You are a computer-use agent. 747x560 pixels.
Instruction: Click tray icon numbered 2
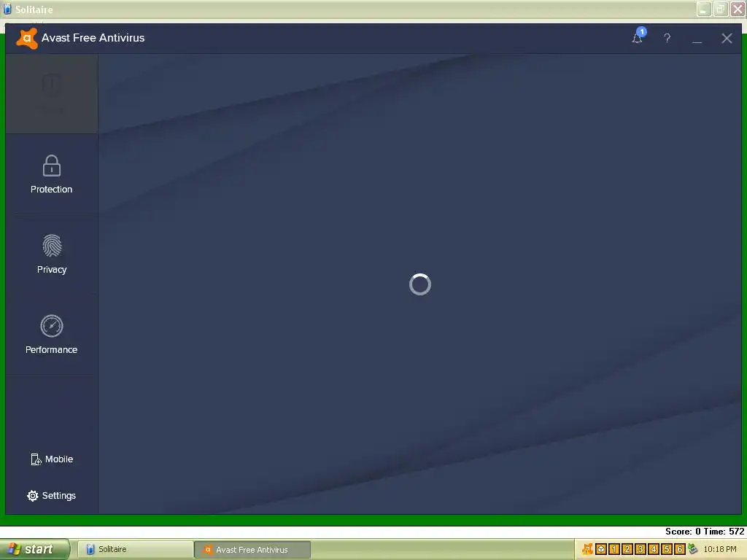click(x=627, y=549)
